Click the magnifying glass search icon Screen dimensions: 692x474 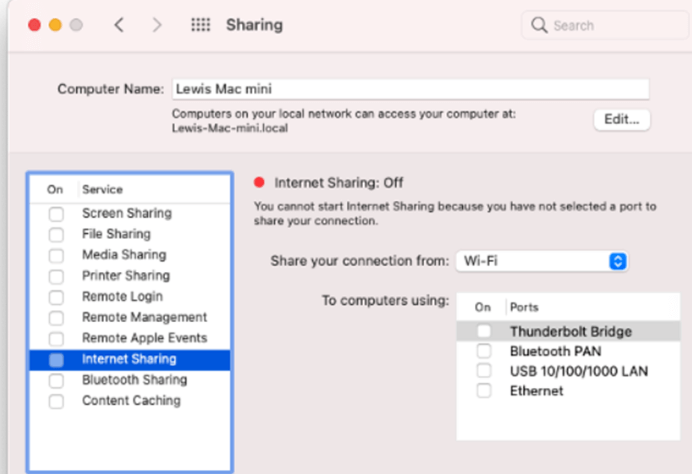539,25
